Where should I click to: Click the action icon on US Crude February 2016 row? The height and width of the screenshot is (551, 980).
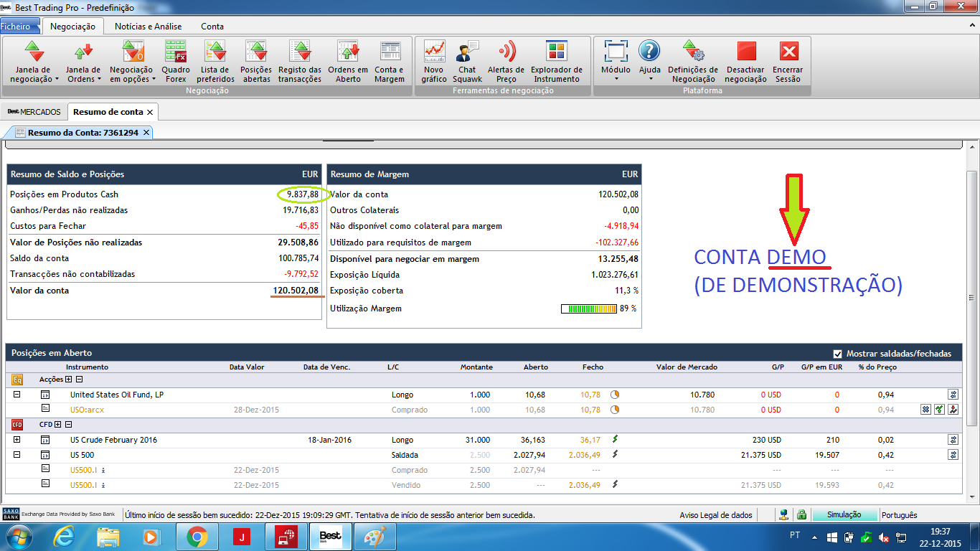953,440
